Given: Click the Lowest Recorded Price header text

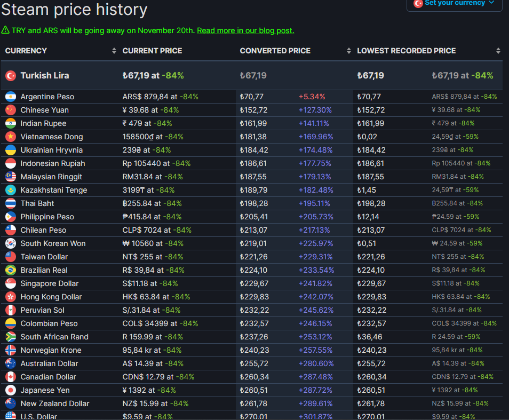Looking at the screenshot, I should point(407,51).
